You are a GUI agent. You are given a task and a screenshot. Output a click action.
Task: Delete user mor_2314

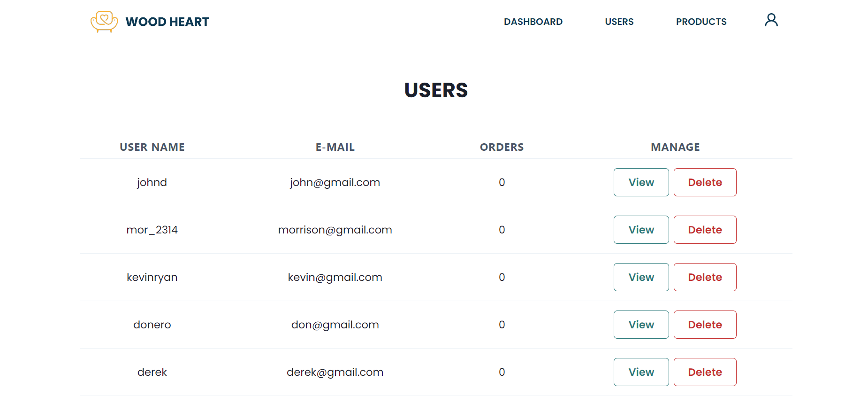705,230
